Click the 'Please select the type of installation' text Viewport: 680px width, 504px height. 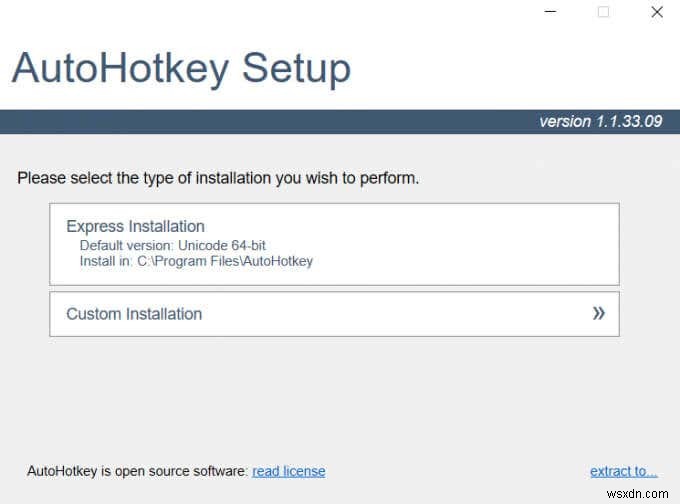click(218, 178)
